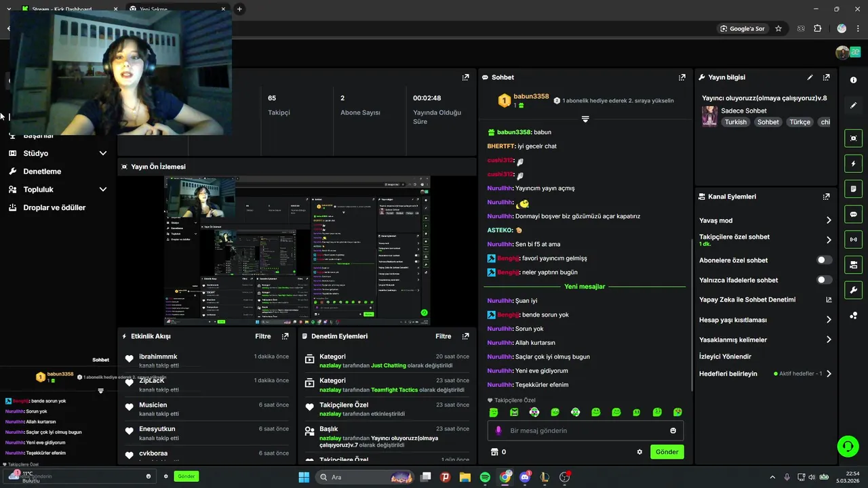The width and height of the screenshot is (868, 488).
Task: Pop out the Etkinlik Akışı panel
Action: click(x=285, y=336)
